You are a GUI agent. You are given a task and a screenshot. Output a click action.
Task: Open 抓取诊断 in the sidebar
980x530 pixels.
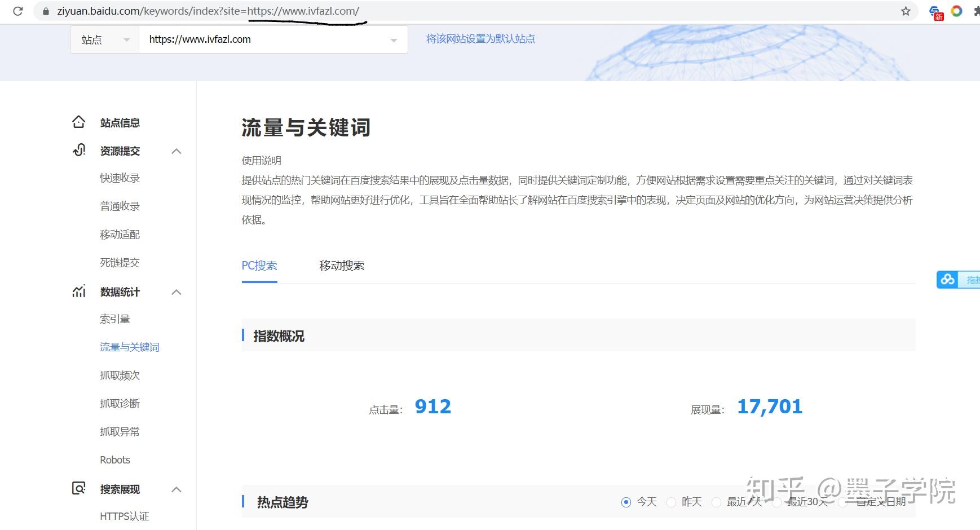120,404
